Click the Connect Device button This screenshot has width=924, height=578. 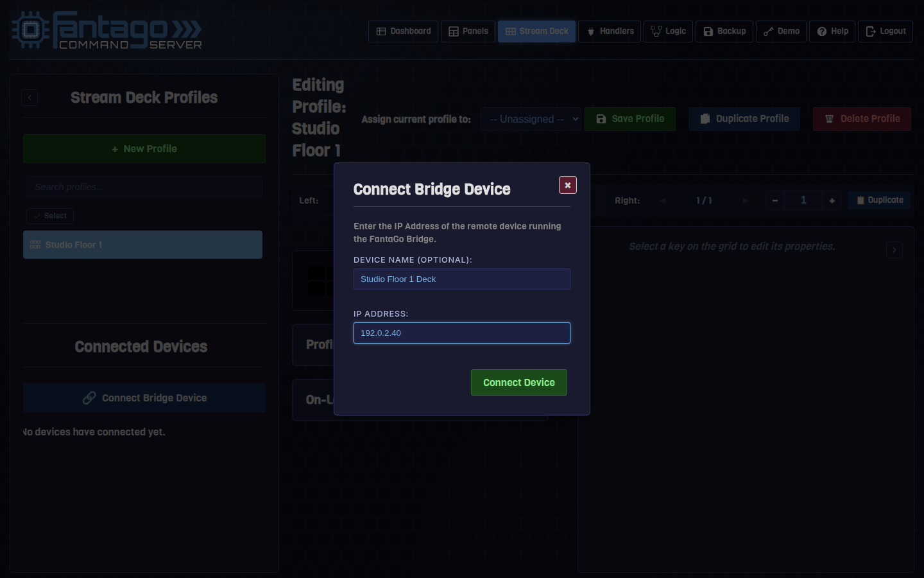(519, 382)
